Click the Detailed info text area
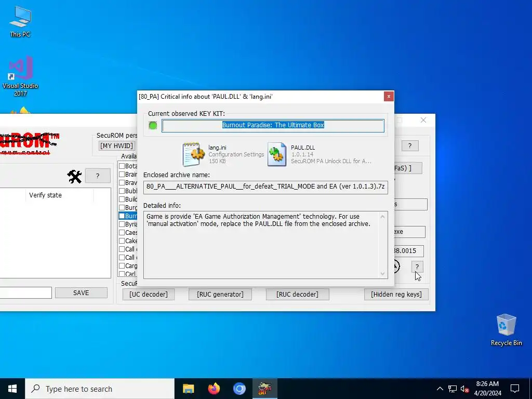This screenshot has width=532, height=399. pyautogui.click(x=265, y=245)
